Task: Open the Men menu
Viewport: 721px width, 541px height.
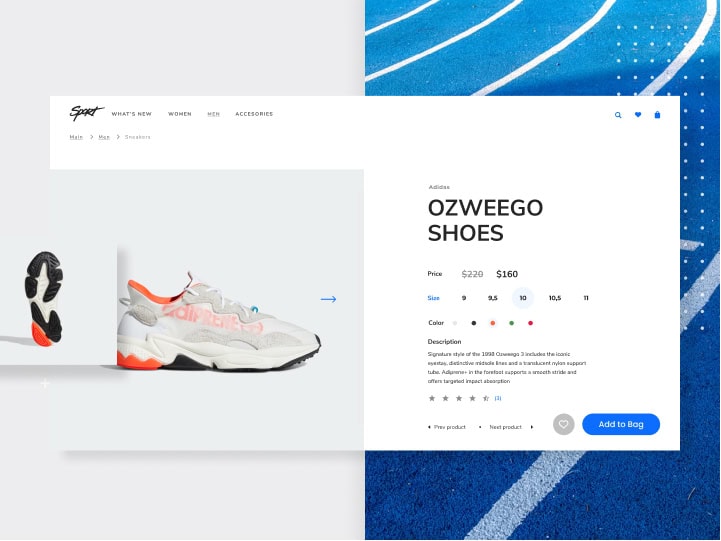Action: point(213,114)
